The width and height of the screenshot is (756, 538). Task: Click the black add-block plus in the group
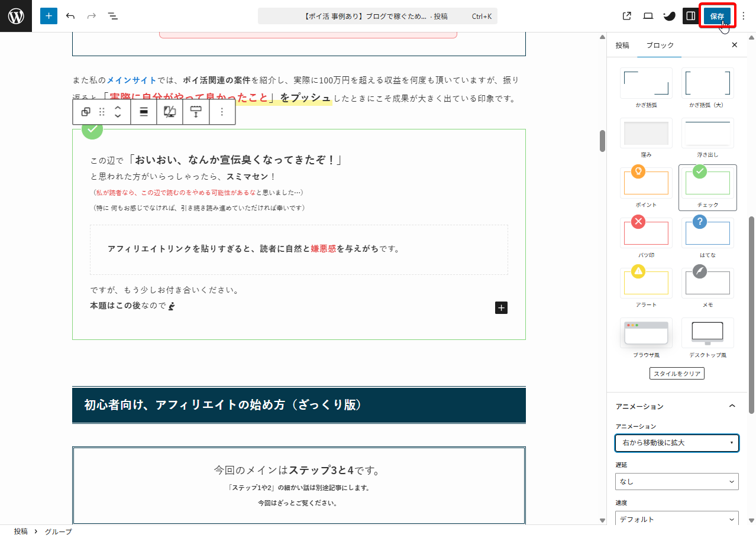[x=501, y=307]
